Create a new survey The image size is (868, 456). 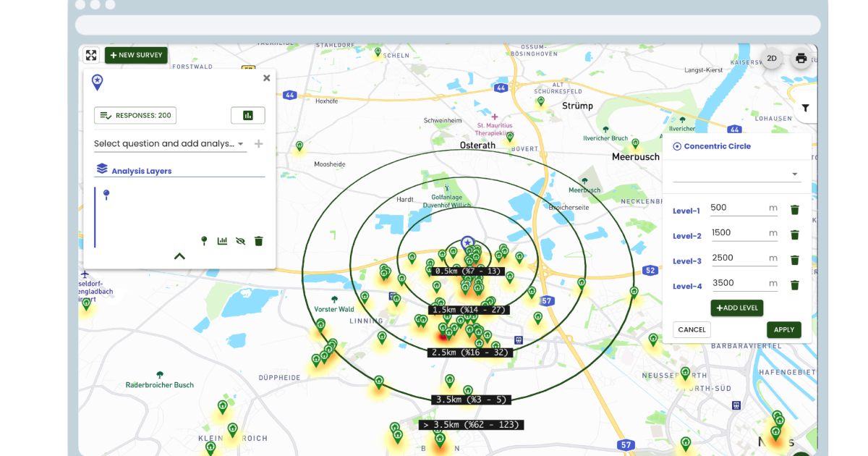point(135,55)
